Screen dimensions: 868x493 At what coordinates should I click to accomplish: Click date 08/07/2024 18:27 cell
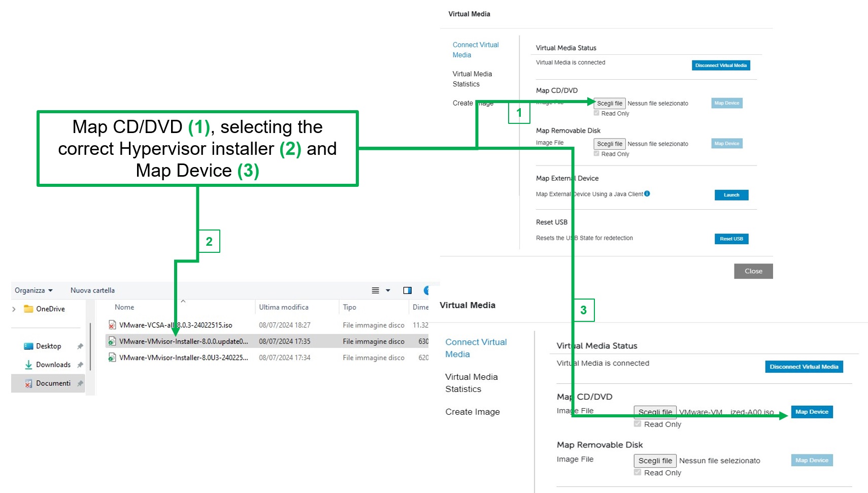point(285,325)
